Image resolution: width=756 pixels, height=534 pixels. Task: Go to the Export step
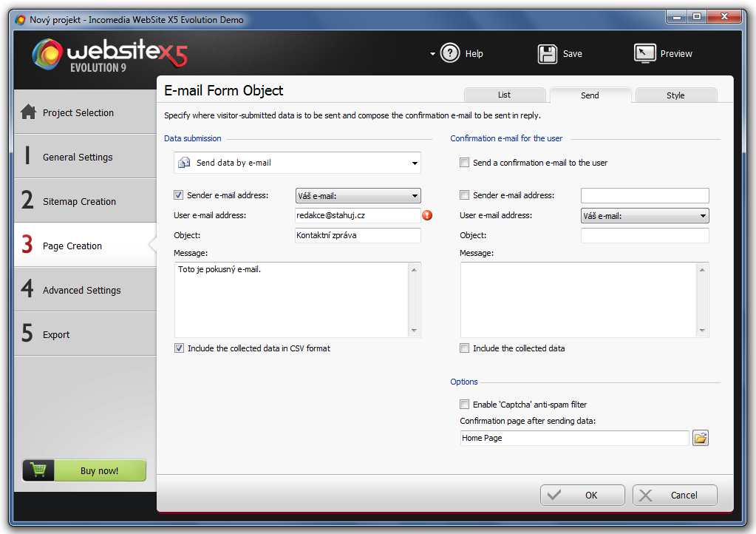85,334
